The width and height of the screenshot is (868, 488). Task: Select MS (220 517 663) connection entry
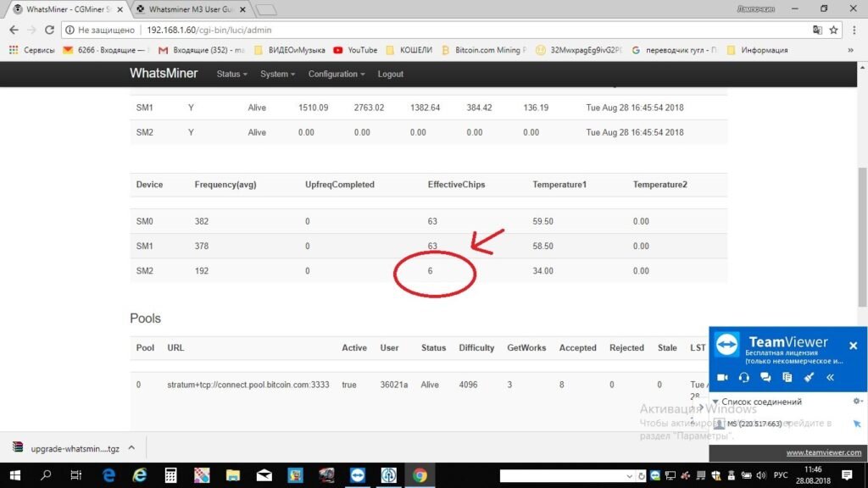point(754,424)
